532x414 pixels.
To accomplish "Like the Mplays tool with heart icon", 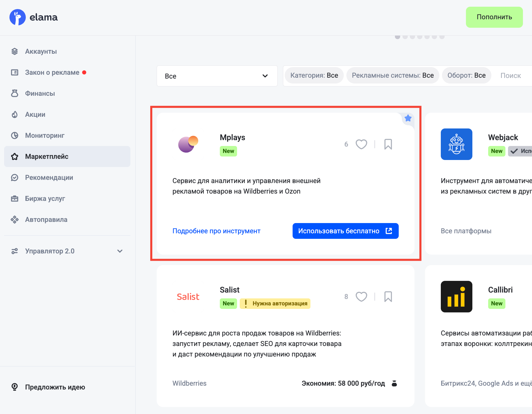I will (361, 144).
